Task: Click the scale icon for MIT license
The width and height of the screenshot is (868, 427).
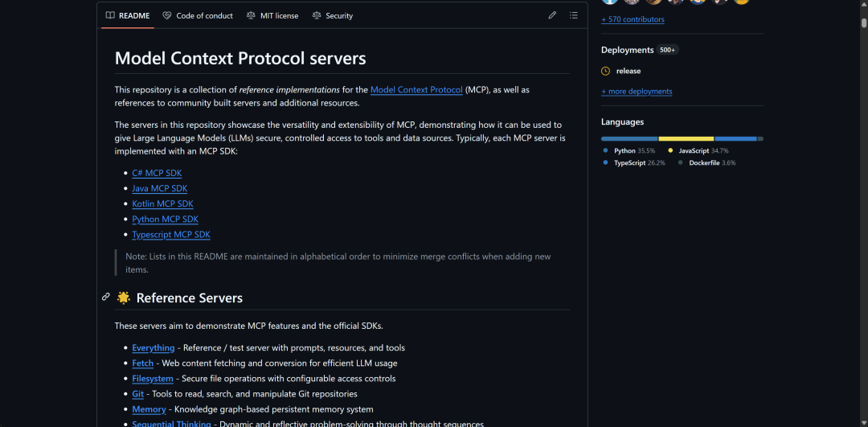Action: coord(251,15)
